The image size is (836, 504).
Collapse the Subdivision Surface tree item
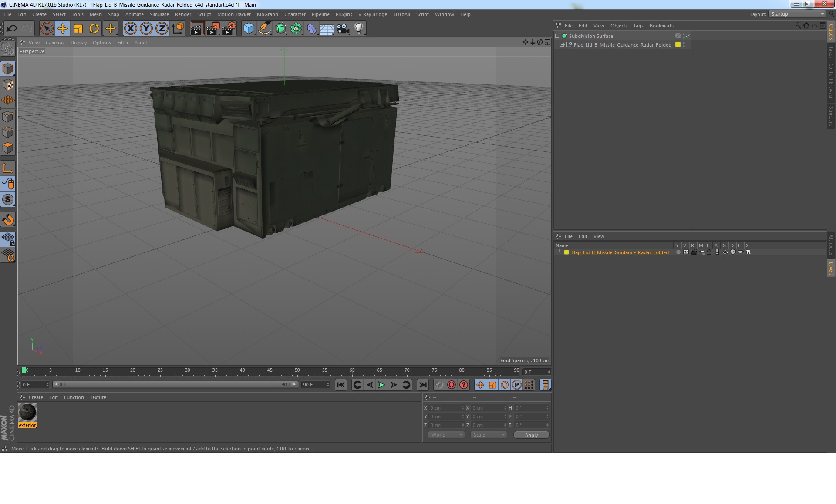557,36
